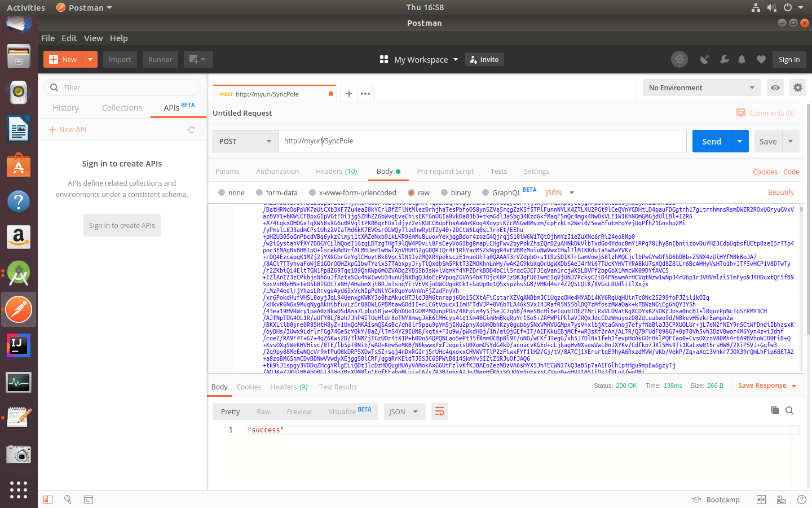Toggle word wrap in response body
The height and width of the screenshot is (508, 812).
[x=440, y=411]
